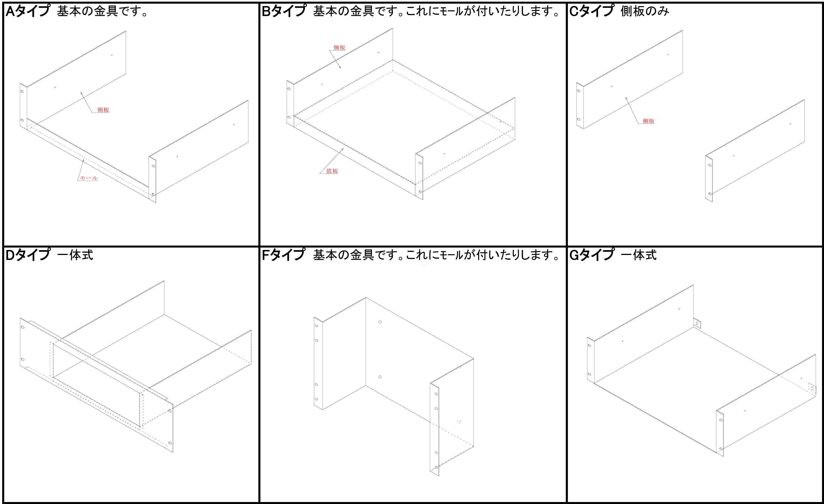The width and height of the screenshot is (824, 504).
Task: Select the red "モール" label in A type
Action: pos(89,178)
